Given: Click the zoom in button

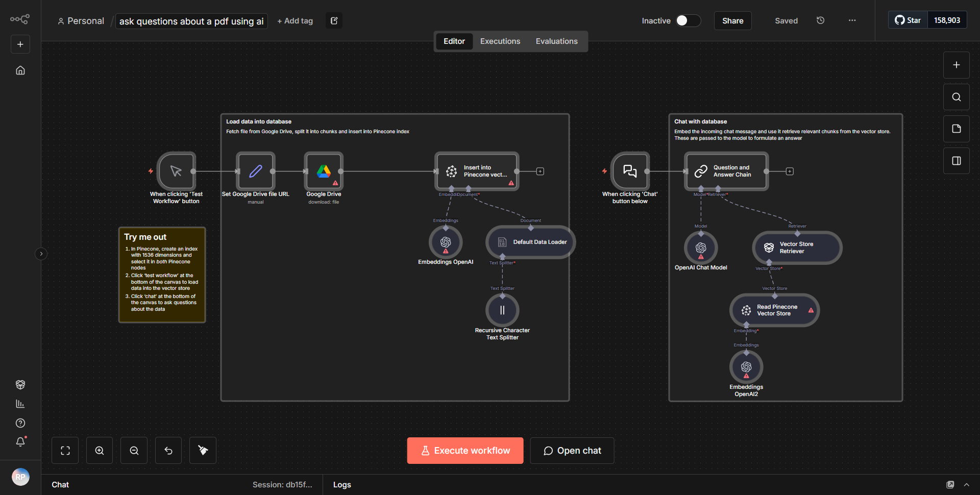Looking at the screenshot, I should 100,451.
